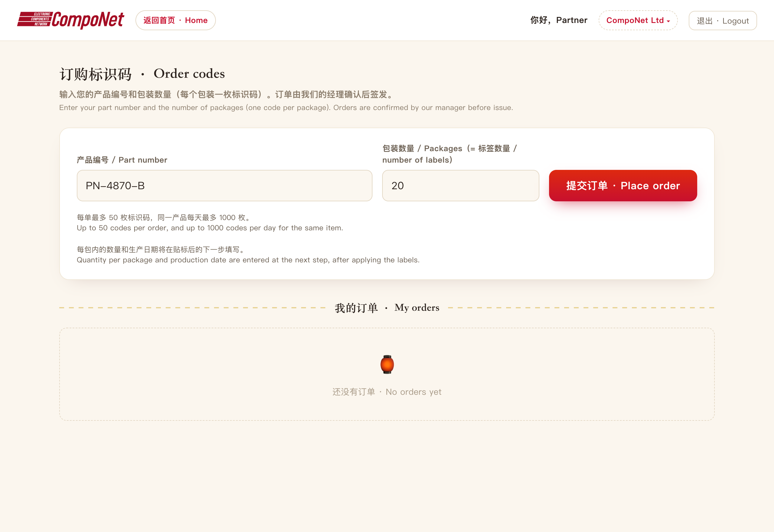The height and width of the screenshot is (532, 774).
Task: Click the red lantern icon
Action: pyautogui.click(x=387, y=364)
